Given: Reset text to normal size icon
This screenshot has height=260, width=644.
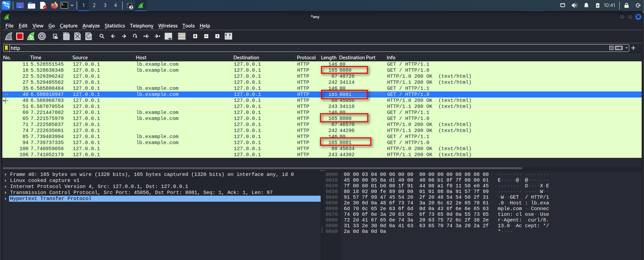Looking at the screenshot, I should point(217,36).
